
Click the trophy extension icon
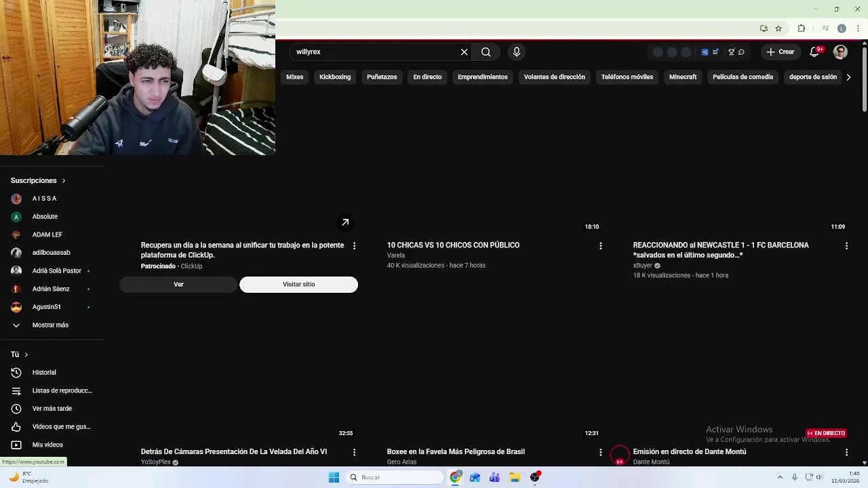731,52
